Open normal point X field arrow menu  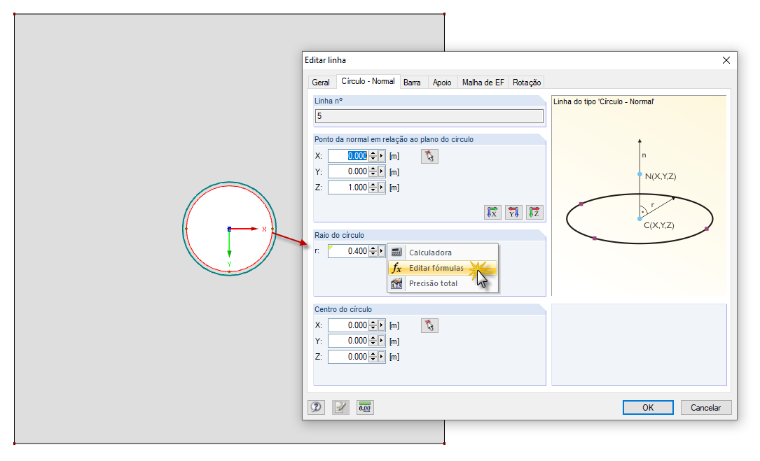[381, 156]
